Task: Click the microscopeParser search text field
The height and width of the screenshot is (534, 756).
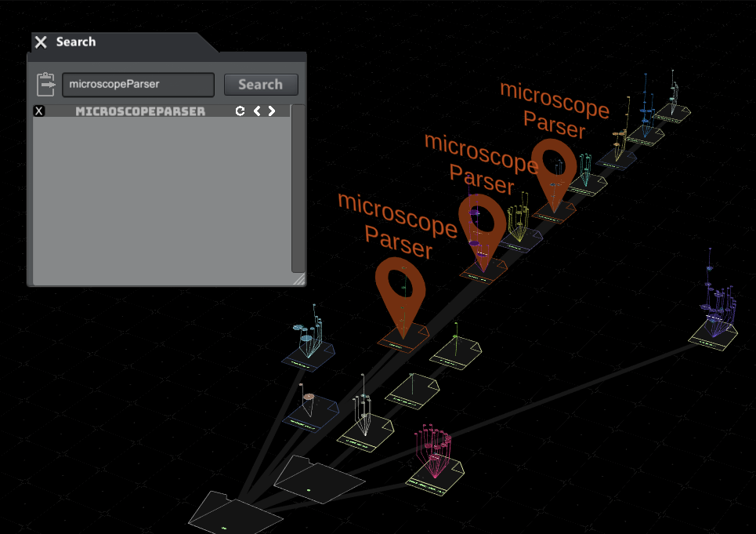Action: [x=138, y=85]
